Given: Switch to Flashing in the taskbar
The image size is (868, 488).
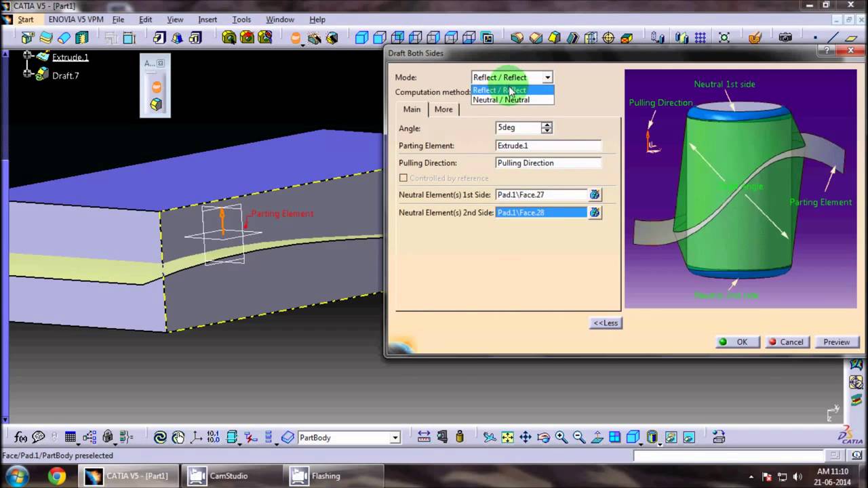Looking at the screenshot, I should tap(332, 476).
